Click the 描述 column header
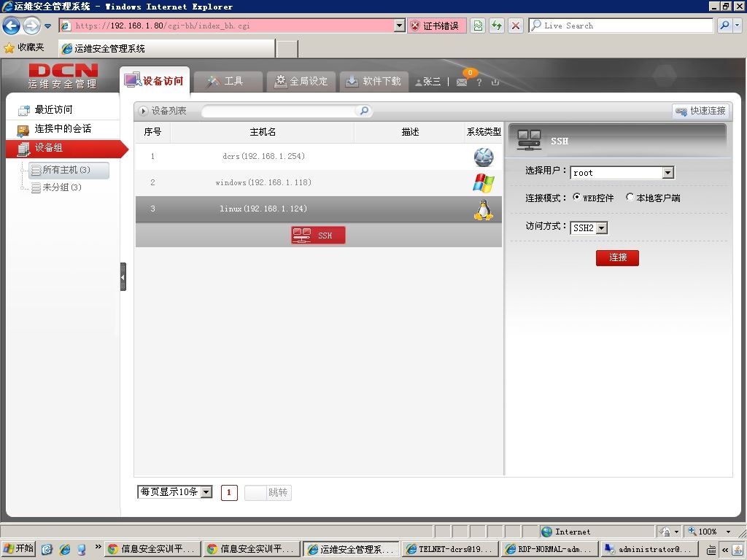The width and height of the screenshot is (747, 560). pyautogui.click(x=410, y=132)
